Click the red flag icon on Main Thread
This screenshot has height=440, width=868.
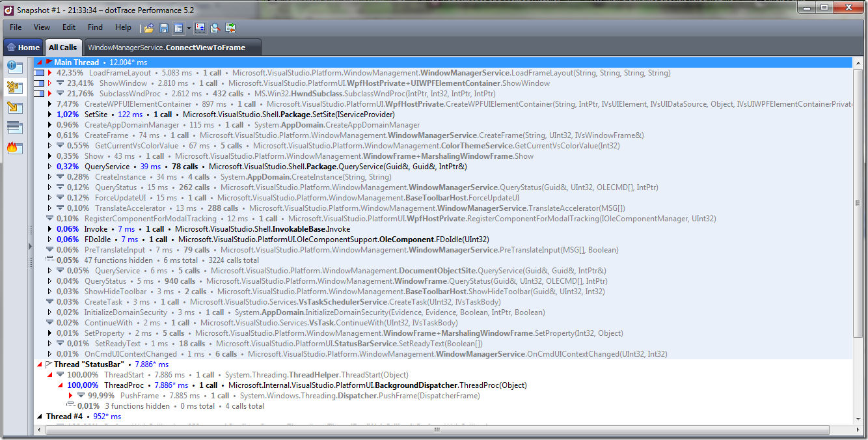49,62
